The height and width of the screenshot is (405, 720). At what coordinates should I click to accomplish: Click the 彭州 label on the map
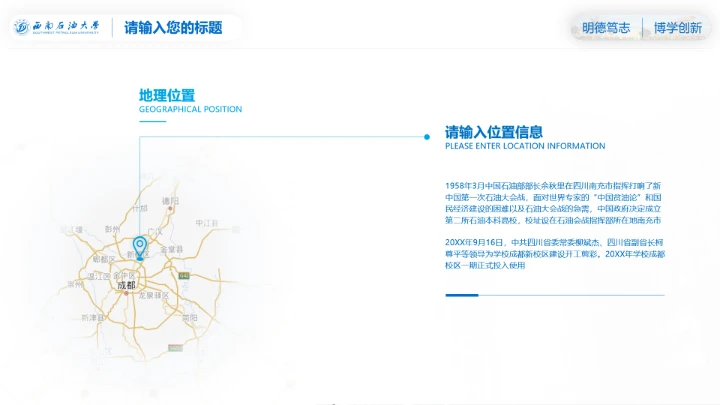(x=112, y=229)
